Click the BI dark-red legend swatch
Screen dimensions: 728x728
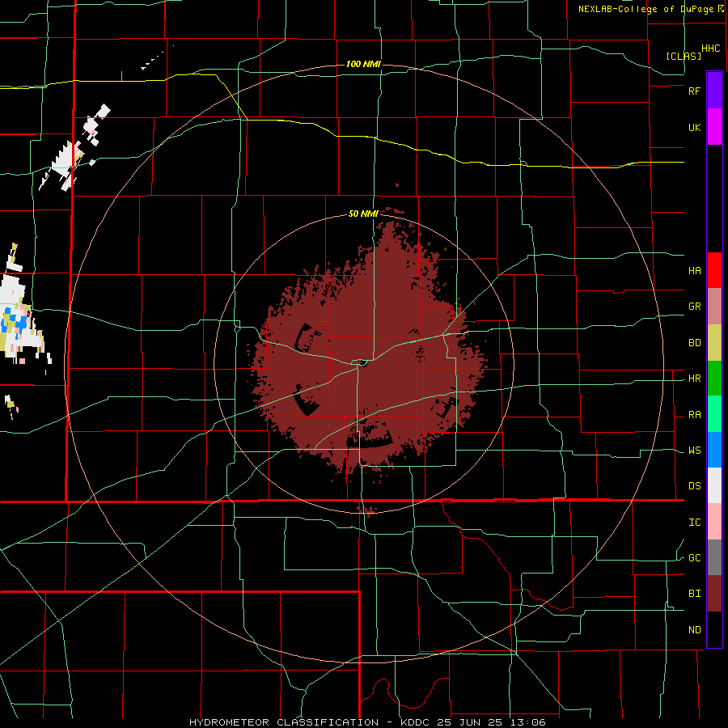(714, 594)
